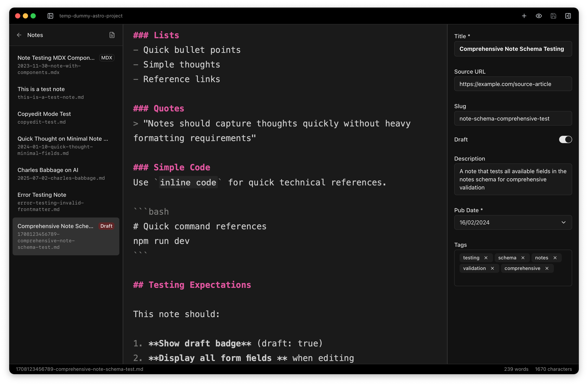This screenshot has height=385, width=588.
Task: Go back using the Notes arrow
Action: 19,35
